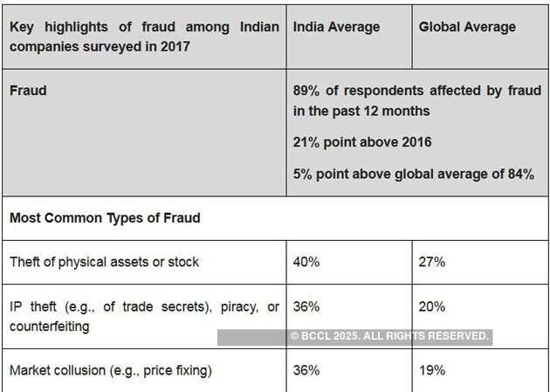This screenshot has height=392, width=550.
Task: Click the word 'counterfeiting' in the table
Action: tap(50, 326)
